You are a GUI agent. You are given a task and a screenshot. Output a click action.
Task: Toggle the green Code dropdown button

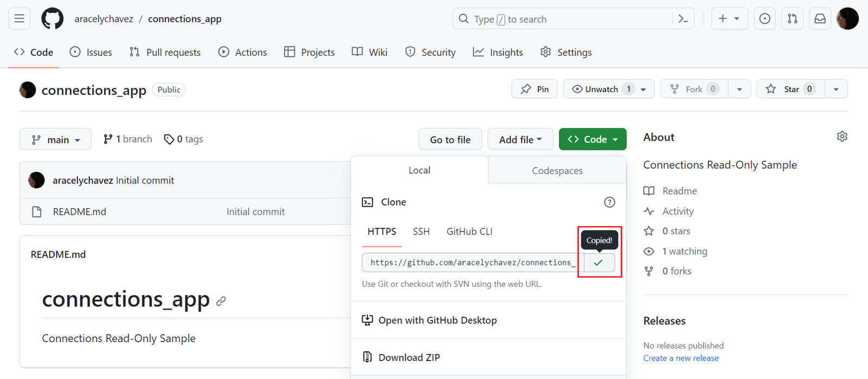[592, 139]
